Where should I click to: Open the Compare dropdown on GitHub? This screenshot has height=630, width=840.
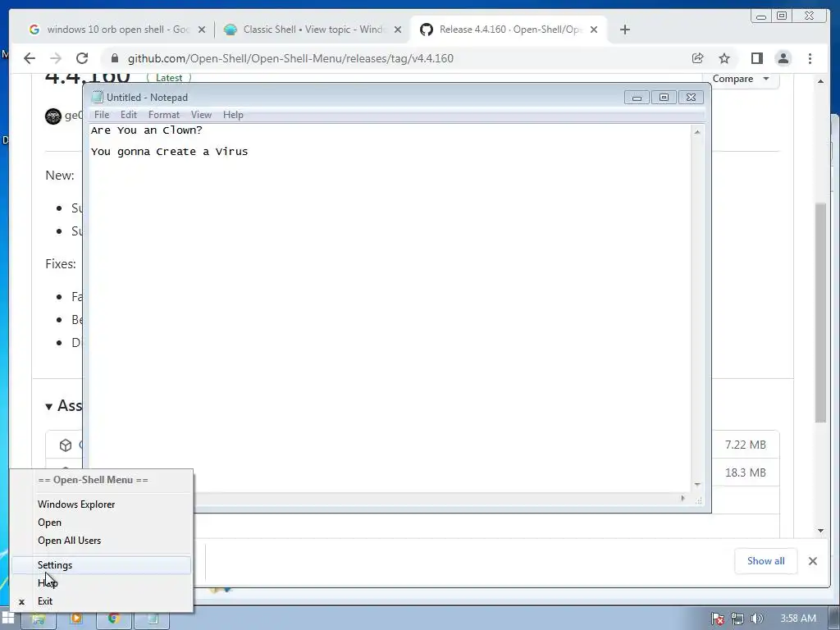(741, 80)
